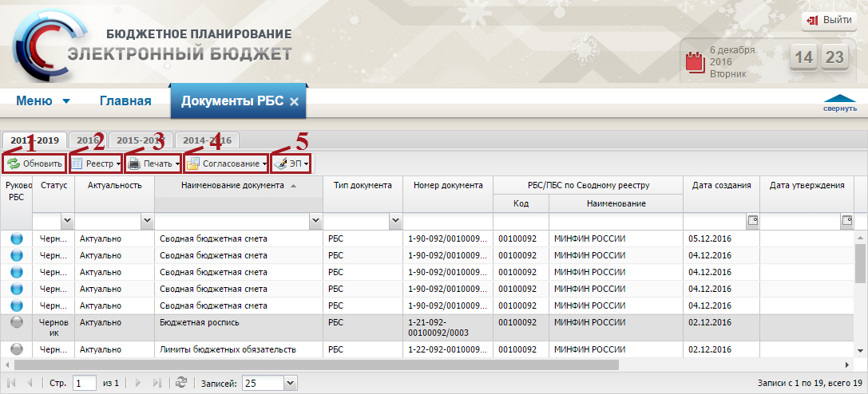Open the Записей per-page dropdown
This screenshot has height=394, width=868.
point(291,384)
